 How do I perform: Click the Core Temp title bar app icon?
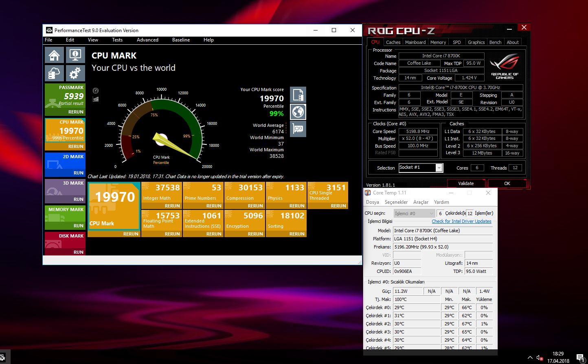click(368, 193)
